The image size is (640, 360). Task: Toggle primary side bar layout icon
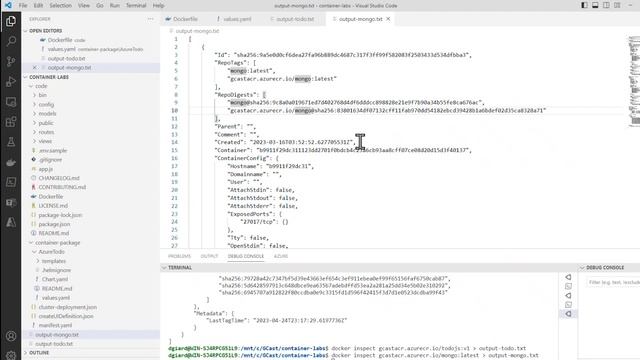click(584, 5)
